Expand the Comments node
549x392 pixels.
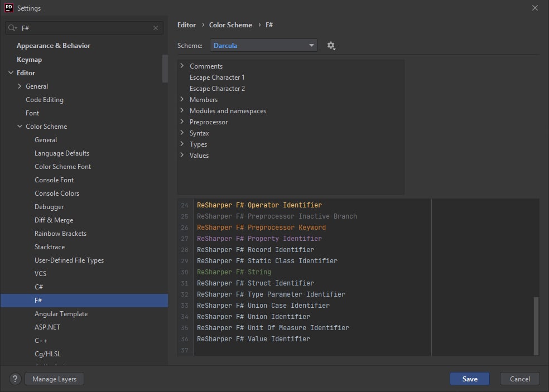[x=182, y=66]
